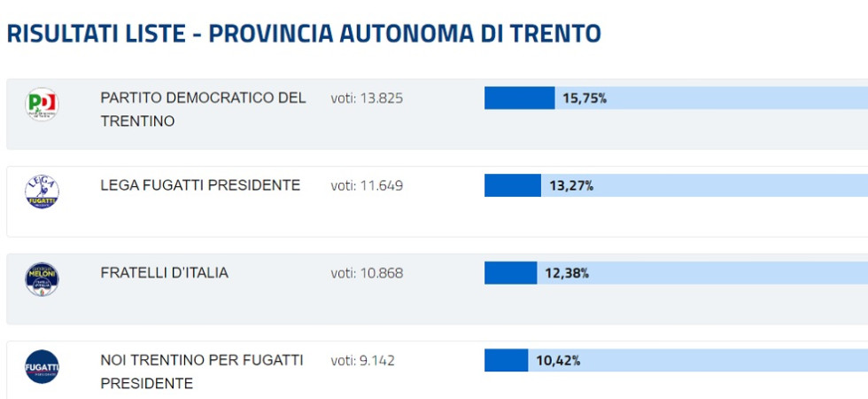Click the 15,75% percentage label
Screen dimensions: 868x399
pyautogui.click(x=585, y=98)
